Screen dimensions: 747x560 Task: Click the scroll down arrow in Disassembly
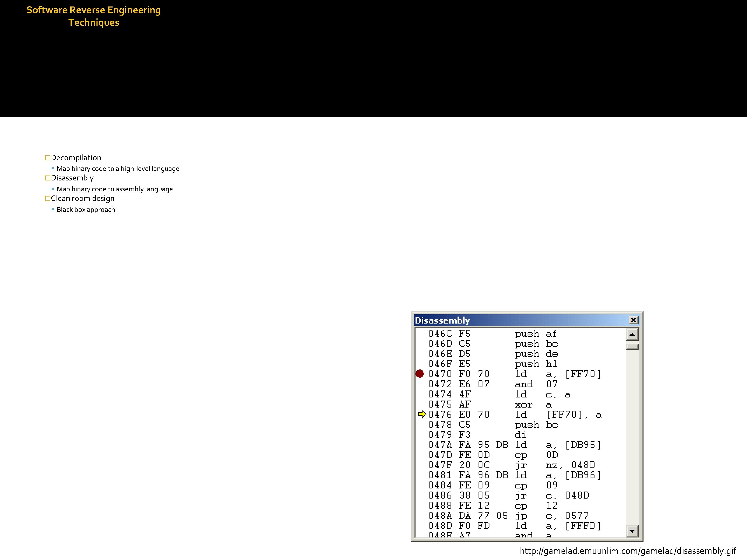632,531
